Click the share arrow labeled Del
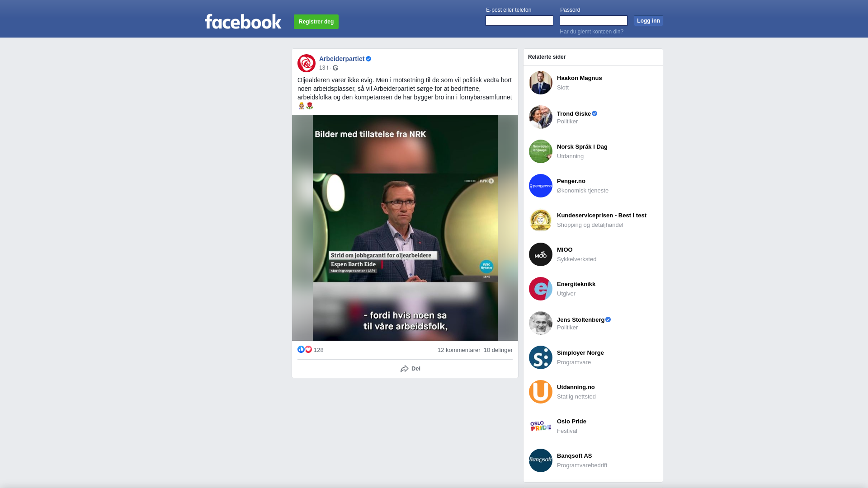The height and width of the screenshot is (488, 868). (x=410, y=369)
